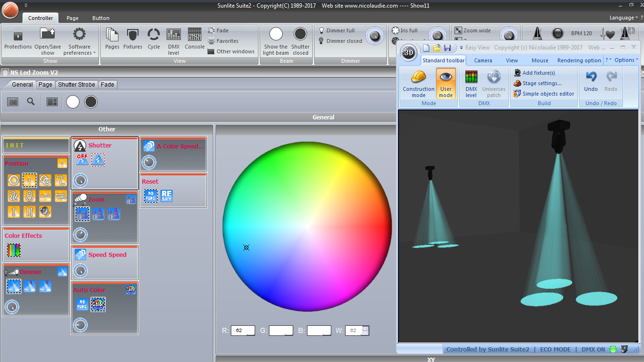Expand the Software preferences dropdown
Image resolution: width=644 pixels, height=362 pixels.
click(79, 41)
